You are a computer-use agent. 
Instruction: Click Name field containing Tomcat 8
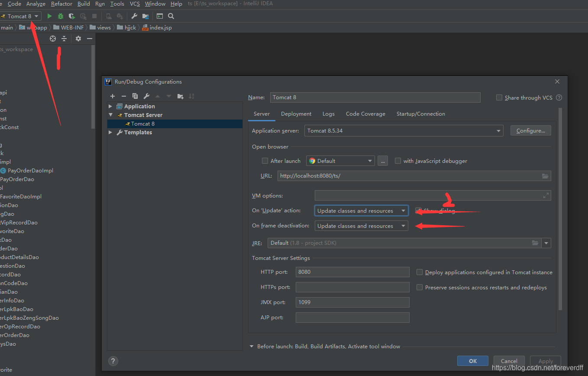[375, 97]
